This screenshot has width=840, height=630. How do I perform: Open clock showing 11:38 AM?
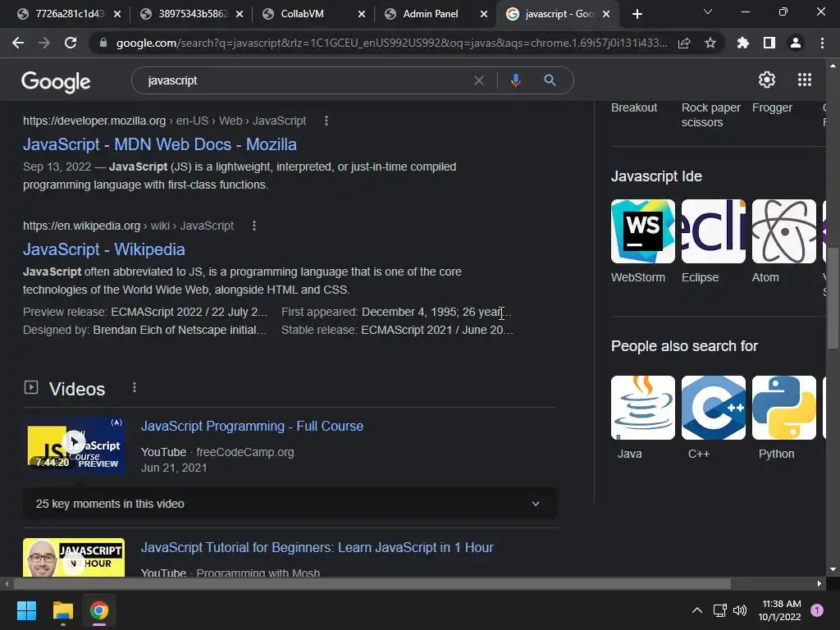781,610
